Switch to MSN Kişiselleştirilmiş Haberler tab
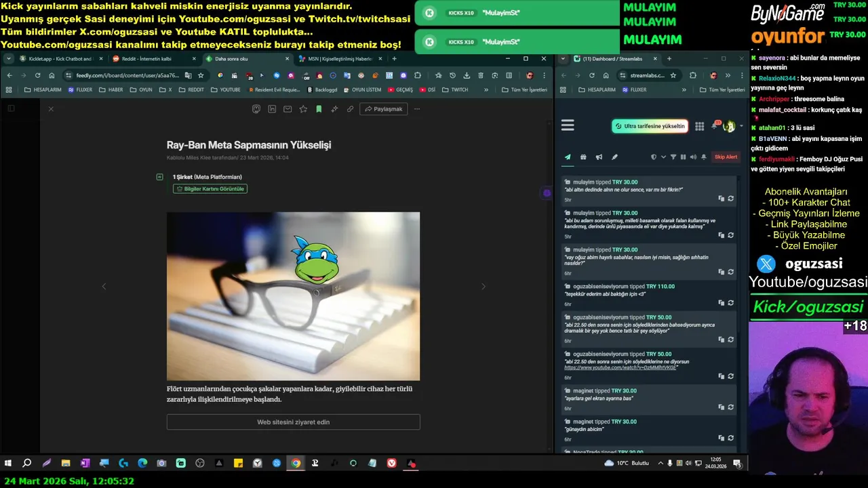Viewport: 868px width, 488px height. tap(339, 59)
